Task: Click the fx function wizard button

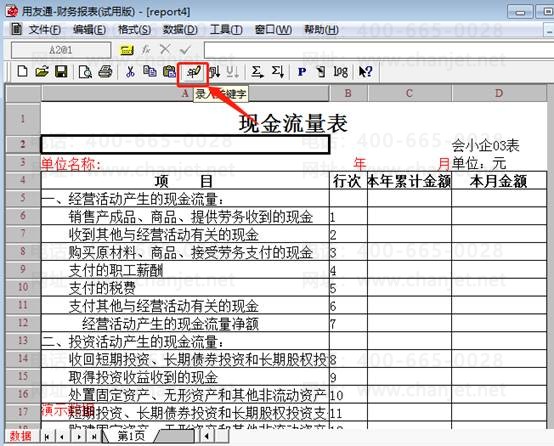Action: point(146,50)
